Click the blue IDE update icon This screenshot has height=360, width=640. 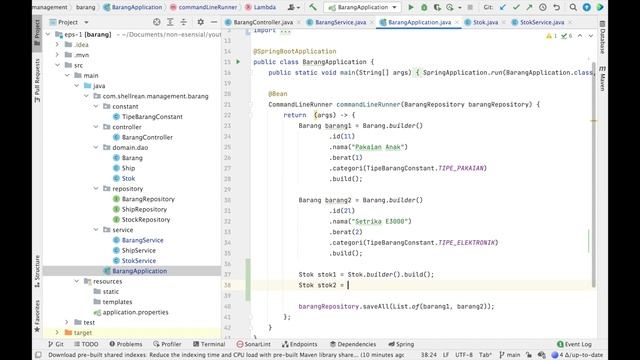[x=587, y=7]
